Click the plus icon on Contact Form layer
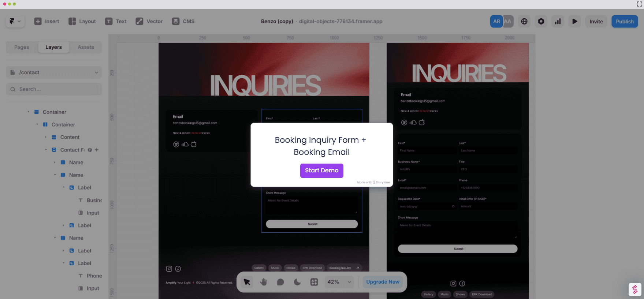Image resolution: width=644 pixels, height=299 pixels. click(x=97, y=150)
